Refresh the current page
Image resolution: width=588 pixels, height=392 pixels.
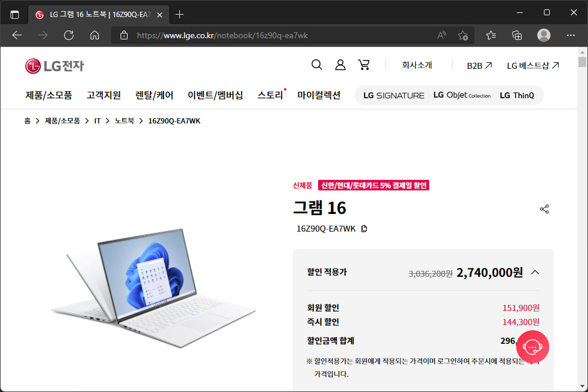click(69, 35)
